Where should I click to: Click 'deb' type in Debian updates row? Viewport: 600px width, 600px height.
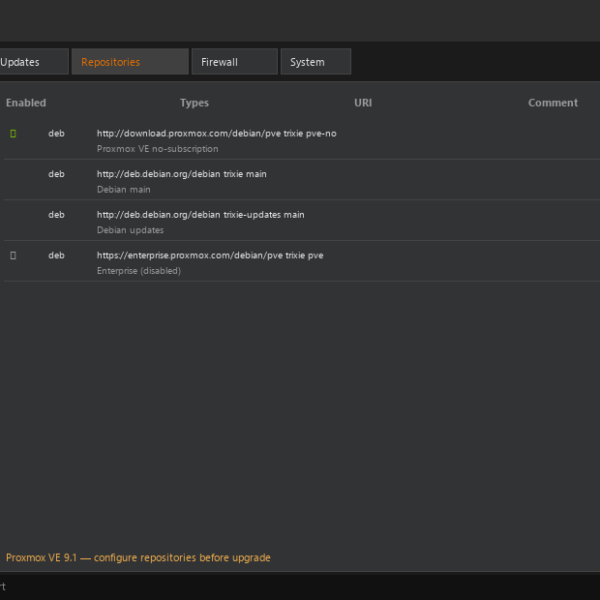click(56, 215)
